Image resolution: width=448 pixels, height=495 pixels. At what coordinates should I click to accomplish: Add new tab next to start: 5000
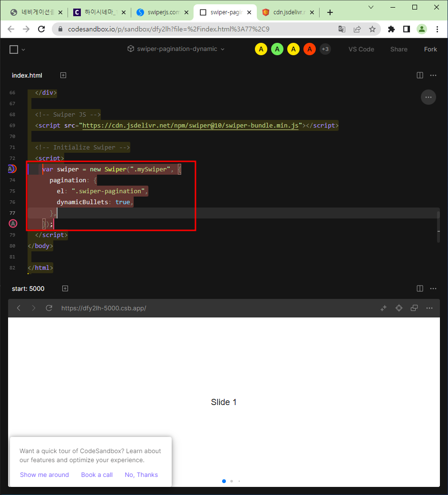coord(65,288)
